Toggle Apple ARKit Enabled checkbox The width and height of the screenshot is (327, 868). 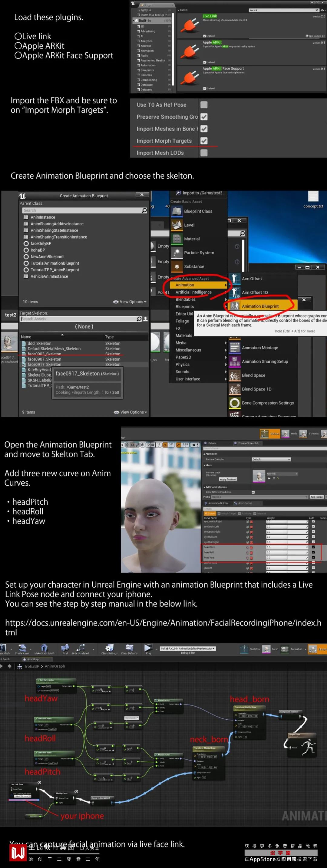(204, 62)
